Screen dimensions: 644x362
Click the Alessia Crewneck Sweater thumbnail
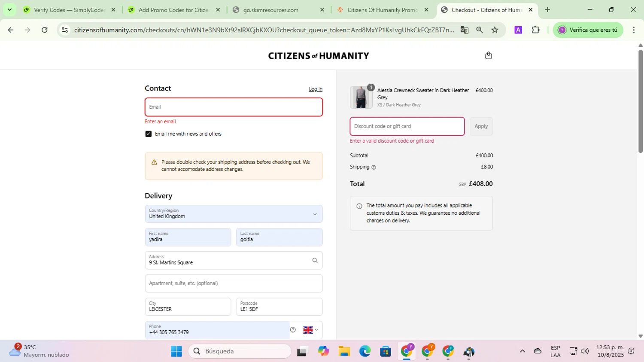[361, 97]
